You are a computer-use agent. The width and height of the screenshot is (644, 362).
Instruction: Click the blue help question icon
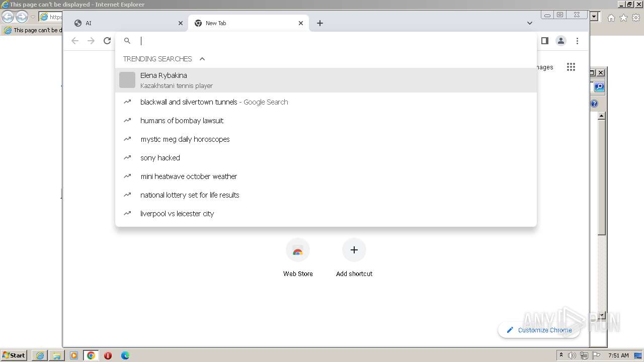[x=594, y=104]
